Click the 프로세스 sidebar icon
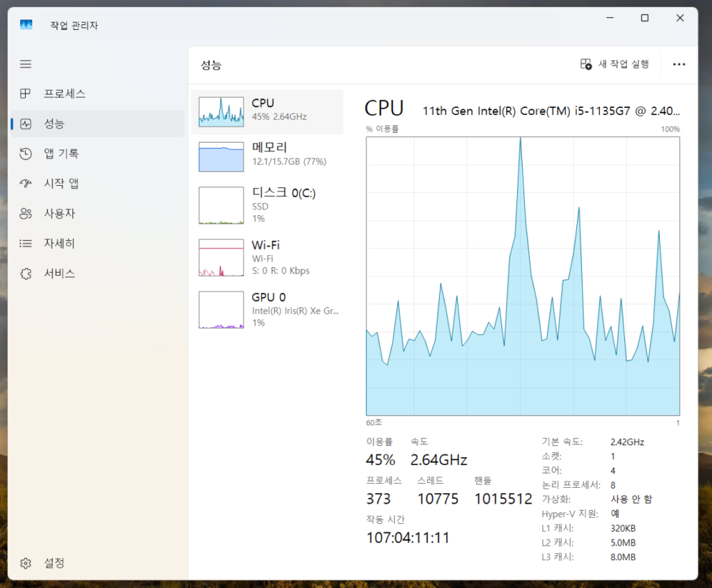712x588 pixels. [x=26, y=94]
